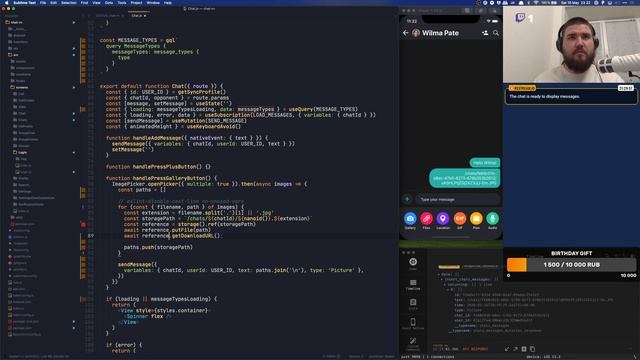Tap the 'Hello Wilma!' message bubble
The height and width of the screenshot is (360, 640).
[x=484, y=162]
